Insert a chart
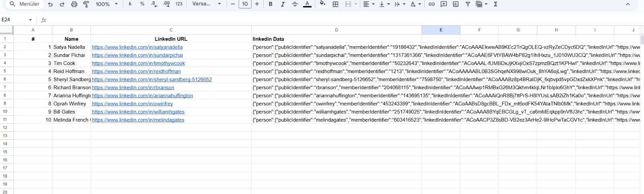 (456, 4)
